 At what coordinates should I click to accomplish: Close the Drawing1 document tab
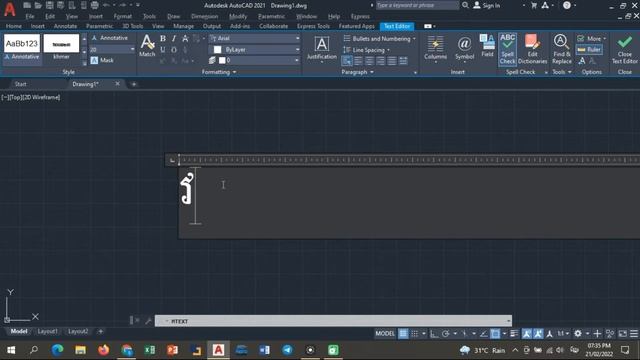[x=118, y=84]
